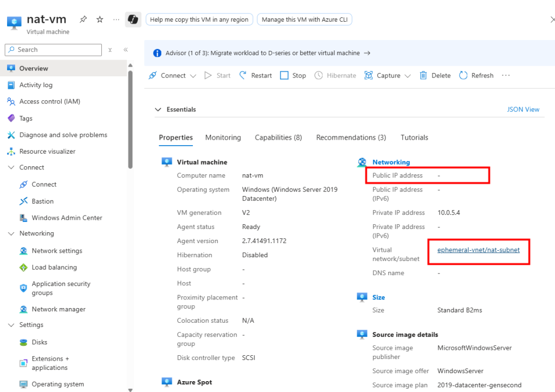555x392 pixels.
Task: Switch to the Monitoring tab
Action: (x=223, y=138)
